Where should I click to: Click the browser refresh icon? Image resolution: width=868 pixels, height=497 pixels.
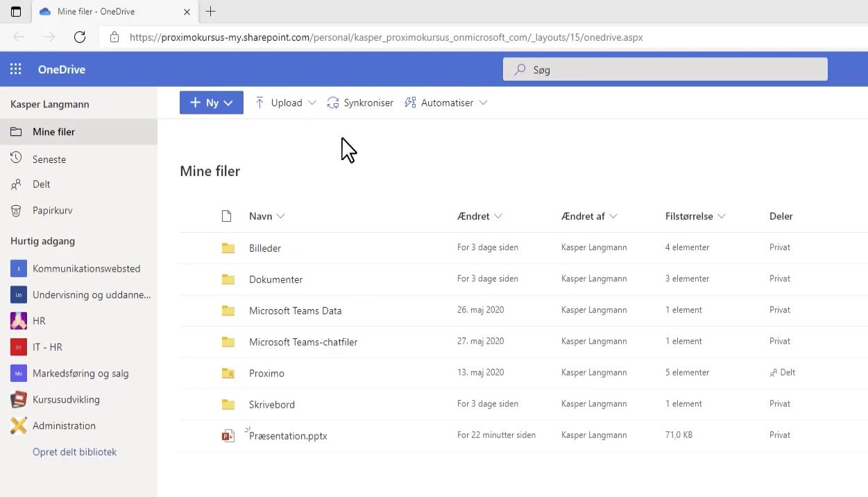pos(80,37)
